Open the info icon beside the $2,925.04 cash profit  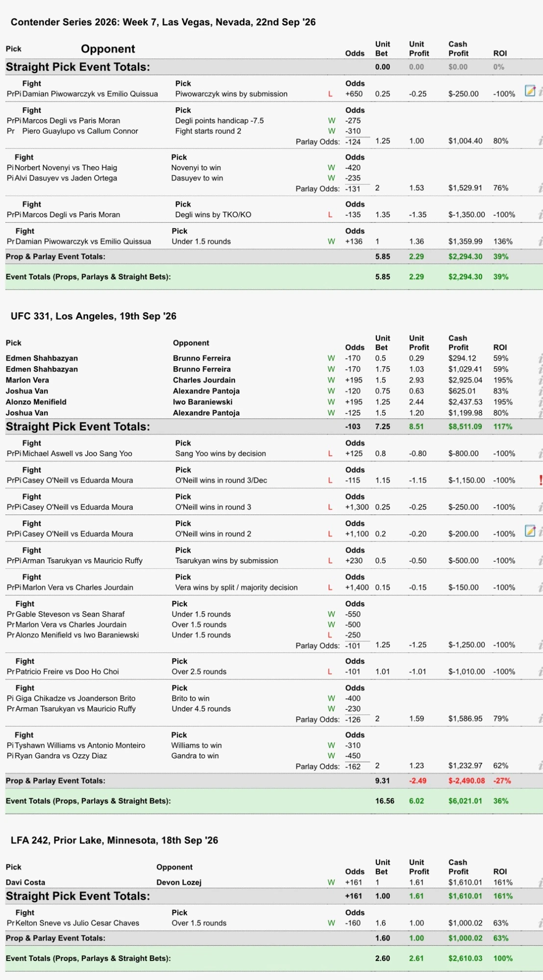[541, 380]
